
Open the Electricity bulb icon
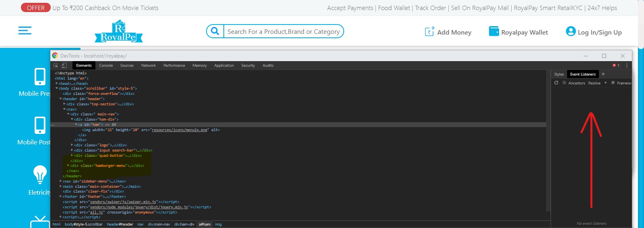click(40, 175)
